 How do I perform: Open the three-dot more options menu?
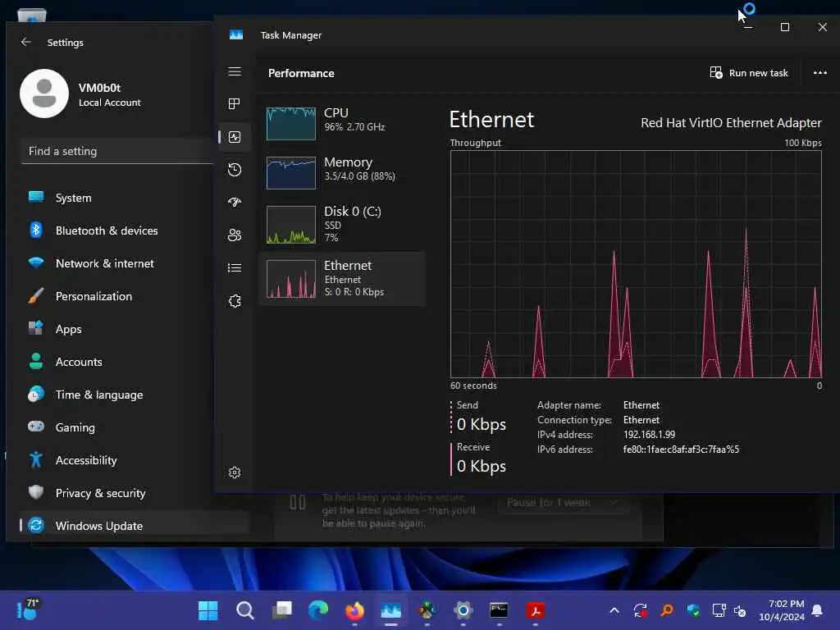pos(820,73)
